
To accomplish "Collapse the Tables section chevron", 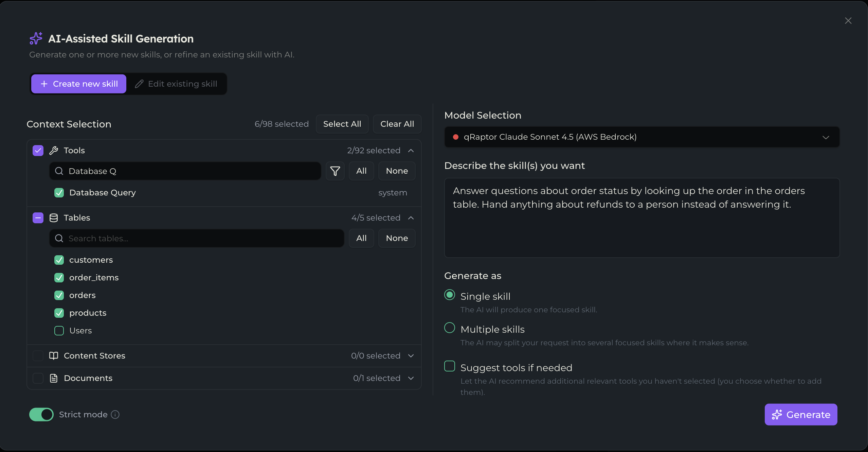I will tap(411, 218).
